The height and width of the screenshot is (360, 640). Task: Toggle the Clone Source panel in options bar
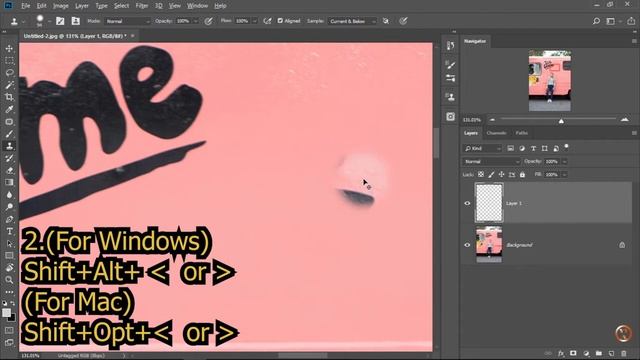click(x=76, y=21)
